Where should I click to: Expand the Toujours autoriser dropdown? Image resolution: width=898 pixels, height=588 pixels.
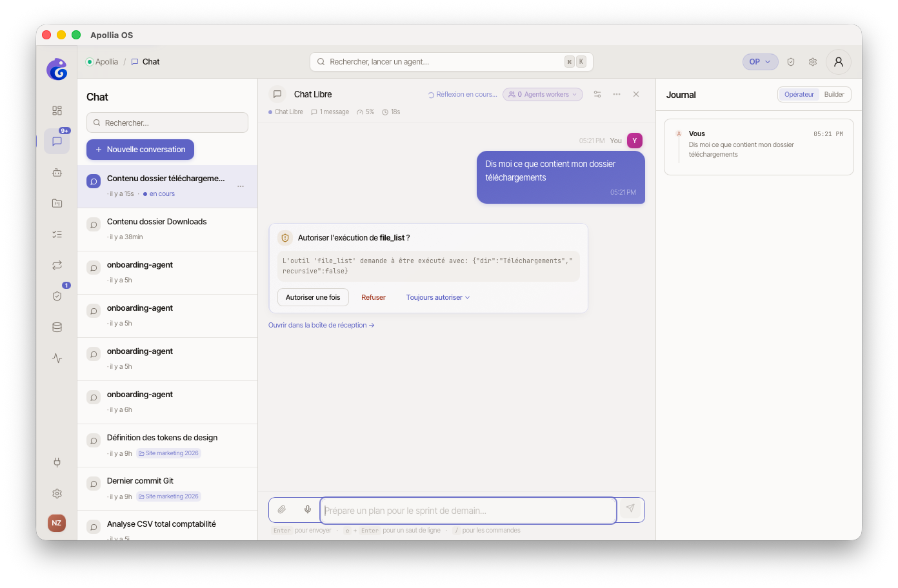(438, 297)
